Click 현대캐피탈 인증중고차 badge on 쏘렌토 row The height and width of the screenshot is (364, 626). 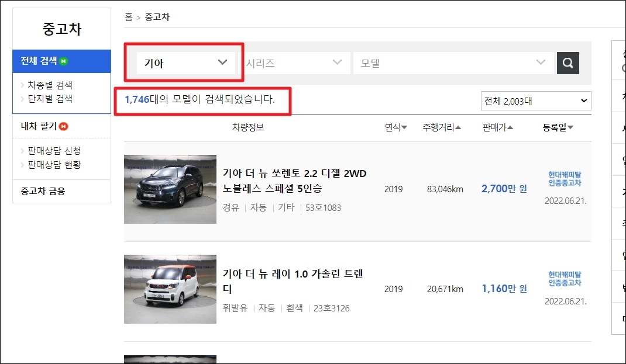(565, 179)
